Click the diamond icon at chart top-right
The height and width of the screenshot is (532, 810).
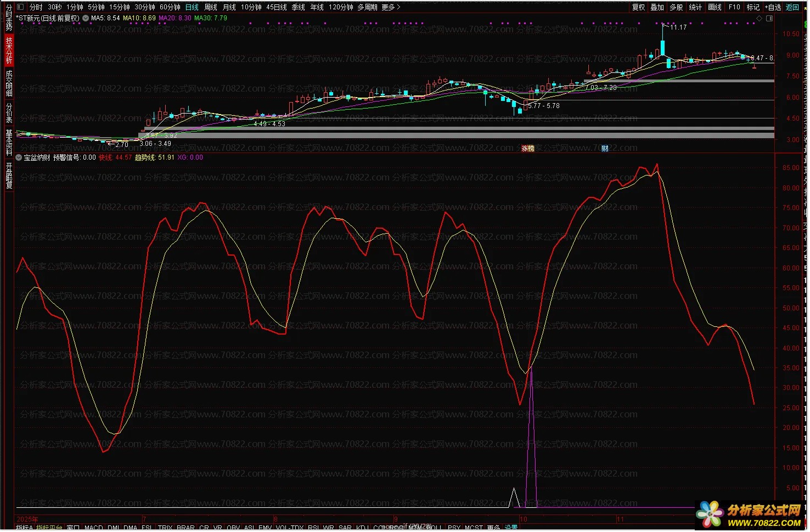(x=760, y=19)
